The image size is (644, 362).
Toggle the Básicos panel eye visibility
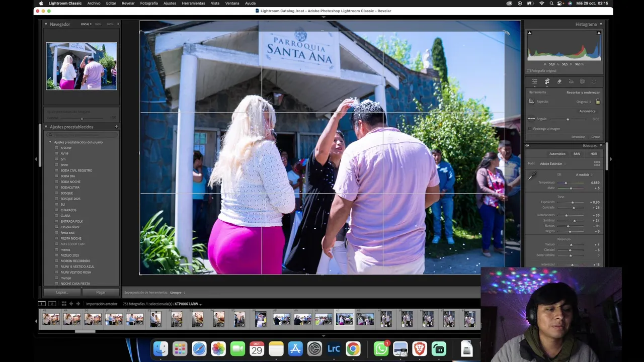tap(527, 146)
